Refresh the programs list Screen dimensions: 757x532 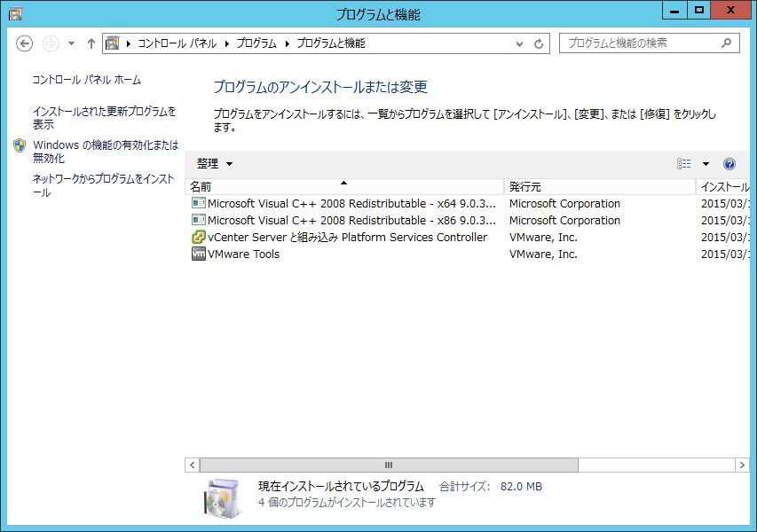[x=539, y=44]
